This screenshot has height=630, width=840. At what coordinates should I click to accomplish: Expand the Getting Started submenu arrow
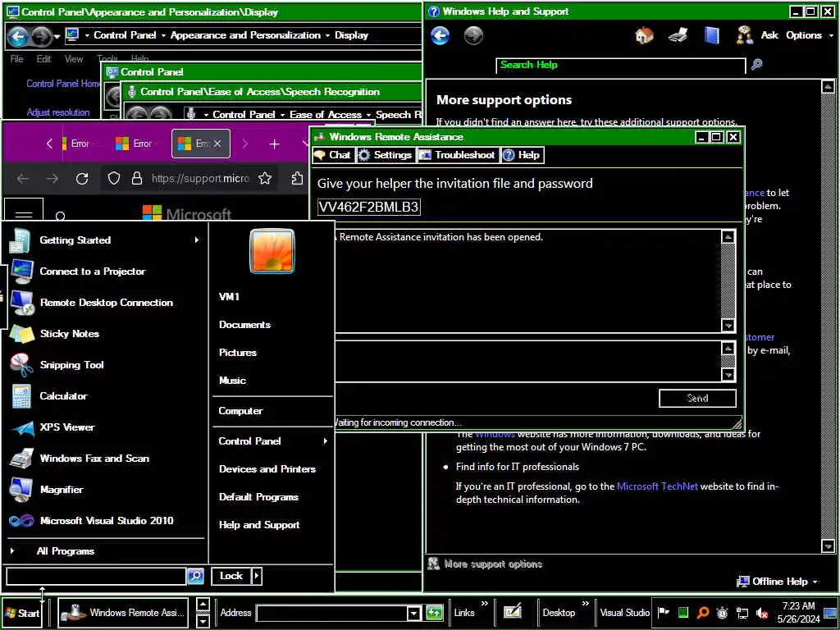(197, 240)
